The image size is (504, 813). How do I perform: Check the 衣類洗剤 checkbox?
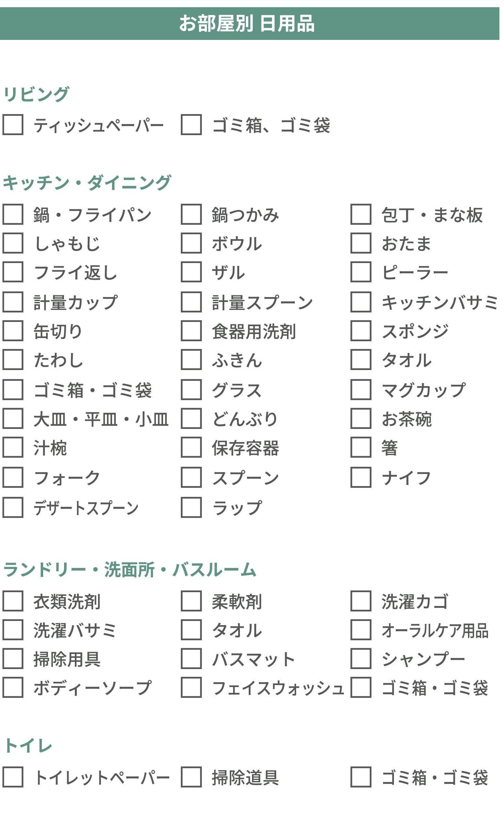13,601
